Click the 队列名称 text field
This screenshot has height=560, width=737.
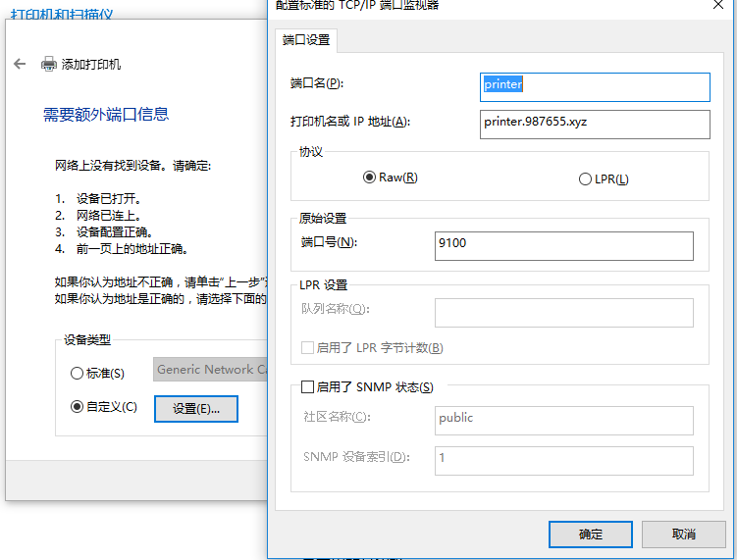pyautogui.click(x=563, y=312)
